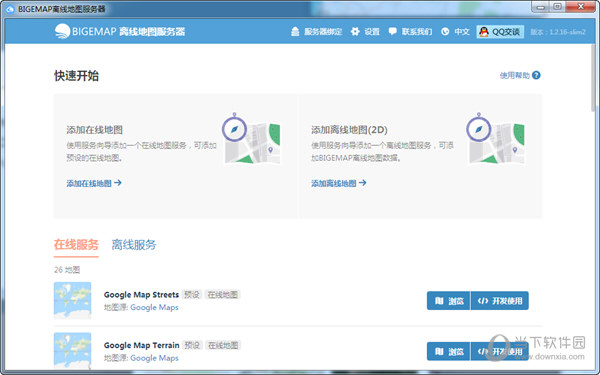Open QQ交谈 chat button

tap(500, 32)
